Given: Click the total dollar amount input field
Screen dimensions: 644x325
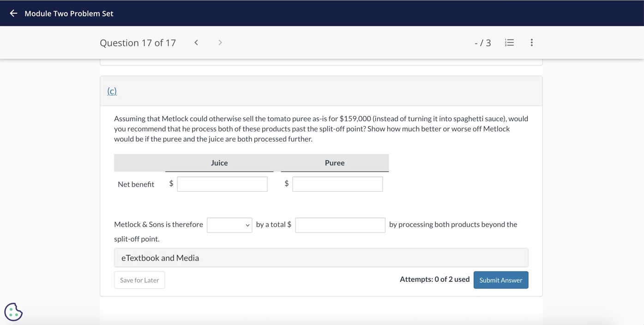Looking at the screenshot, I should 340,225.
